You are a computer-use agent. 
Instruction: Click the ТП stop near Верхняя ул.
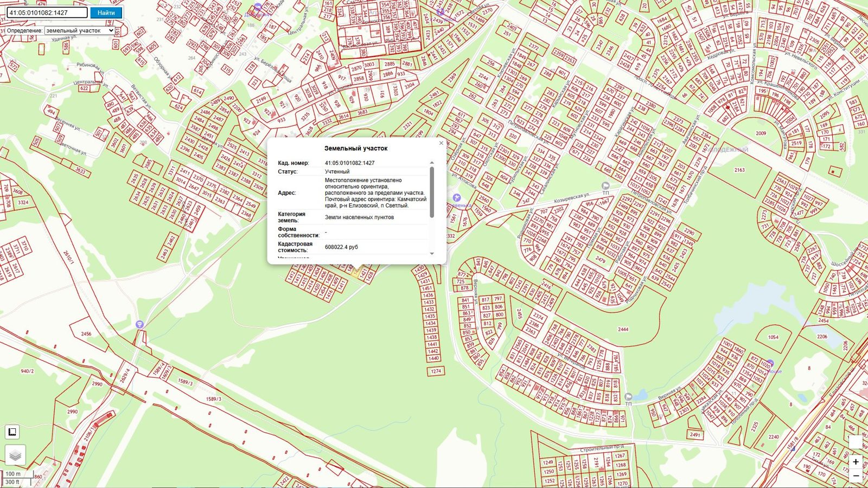click(x=628, y=397)
